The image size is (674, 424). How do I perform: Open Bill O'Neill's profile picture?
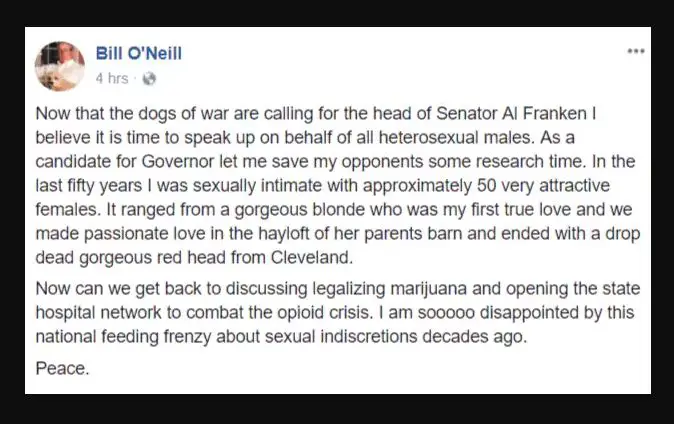[60, 66]
